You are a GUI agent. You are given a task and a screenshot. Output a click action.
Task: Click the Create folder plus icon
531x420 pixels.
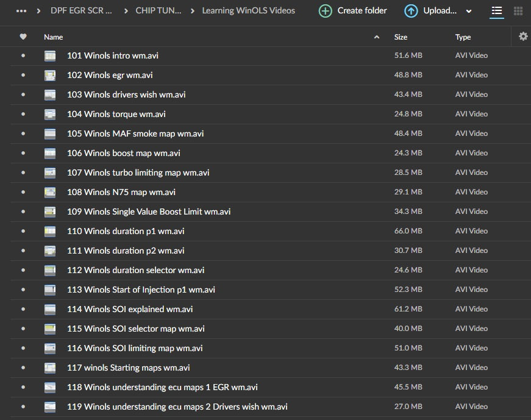click(x=326, y=11)
